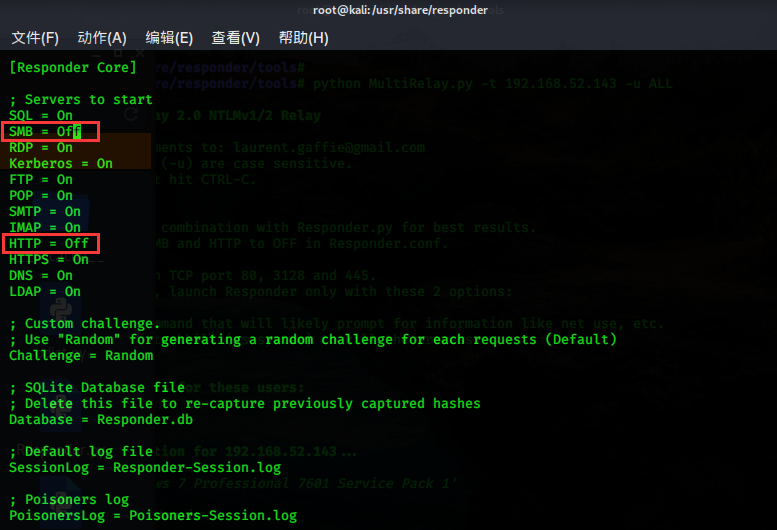This screenshot has height=530, width=777.
Task: Click the 'Database = Responder.db' line
Action: pyautogui.click(x=101, y=420)
